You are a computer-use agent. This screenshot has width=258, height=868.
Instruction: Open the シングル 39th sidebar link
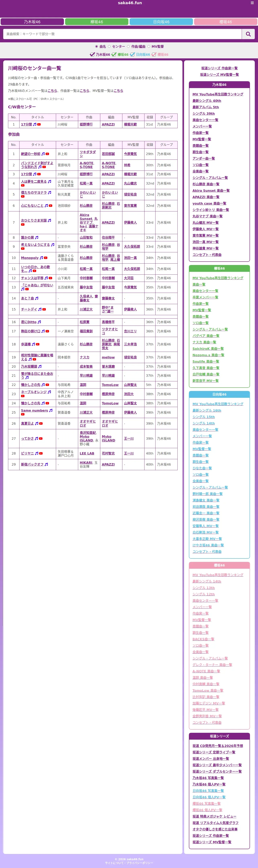204,114
